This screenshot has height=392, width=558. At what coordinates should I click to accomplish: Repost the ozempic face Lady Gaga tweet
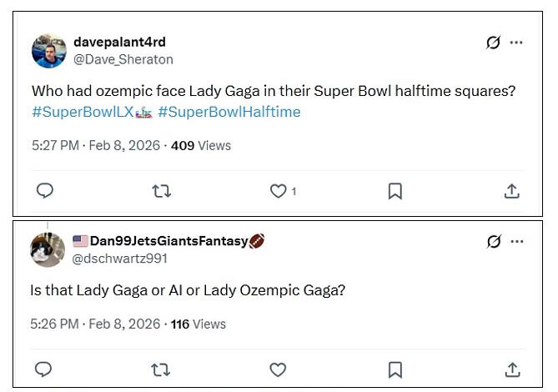click(161, 191)
